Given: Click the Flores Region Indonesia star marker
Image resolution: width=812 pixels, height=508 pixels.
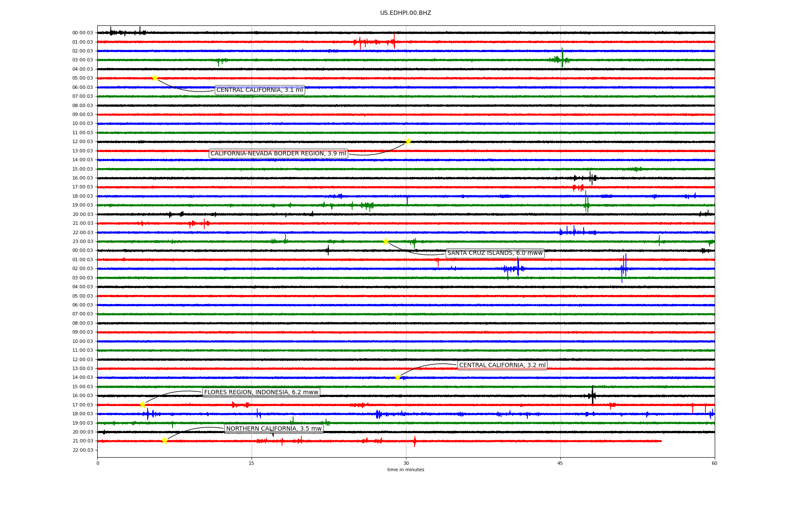Looking at the screenshot, I should [x=143, y=405].
